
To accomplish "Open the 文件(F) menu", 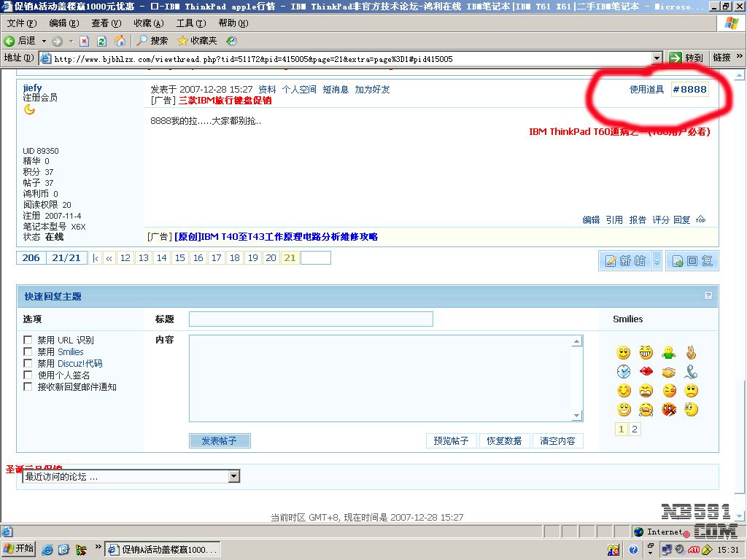I will 22,23.
